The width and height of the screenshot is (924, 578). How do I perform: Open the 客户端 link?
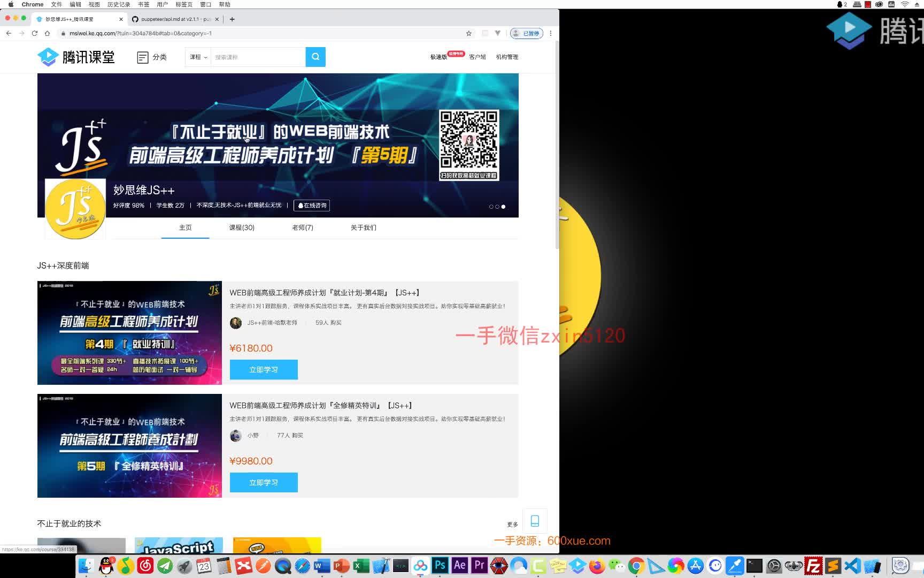pyautogui.click(x=478, y=57)
